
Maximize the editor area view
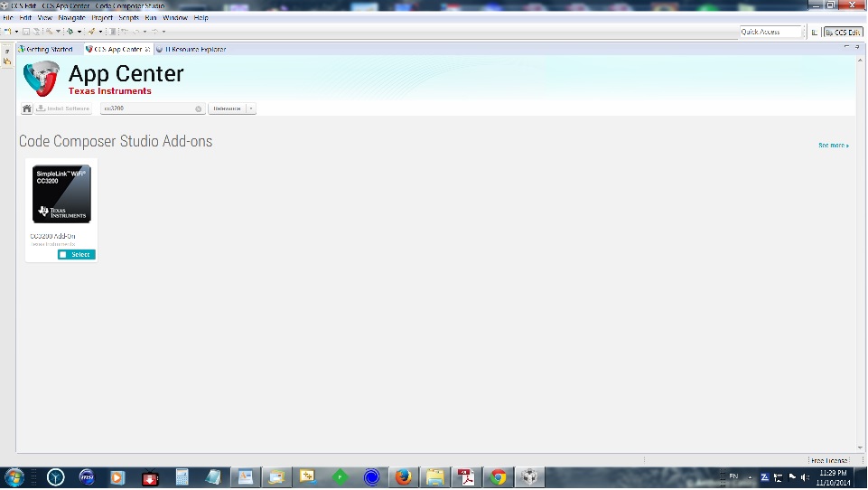point(857,47)
